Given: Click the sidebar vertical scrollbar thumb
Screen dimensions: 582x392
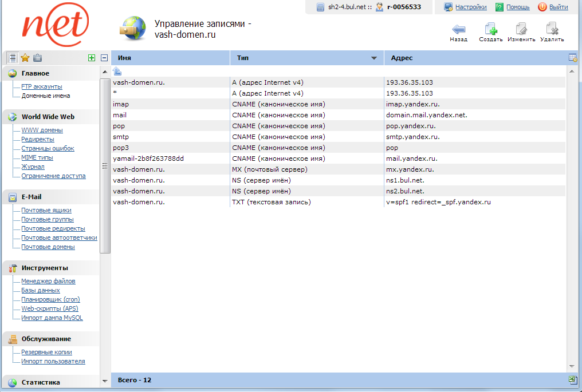Looking at the screenshot, I should coord(105,166).
